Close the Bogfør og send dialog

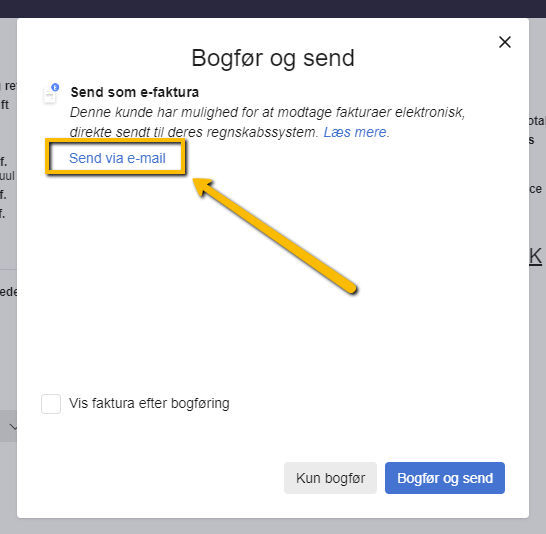[x=505, y=42]
